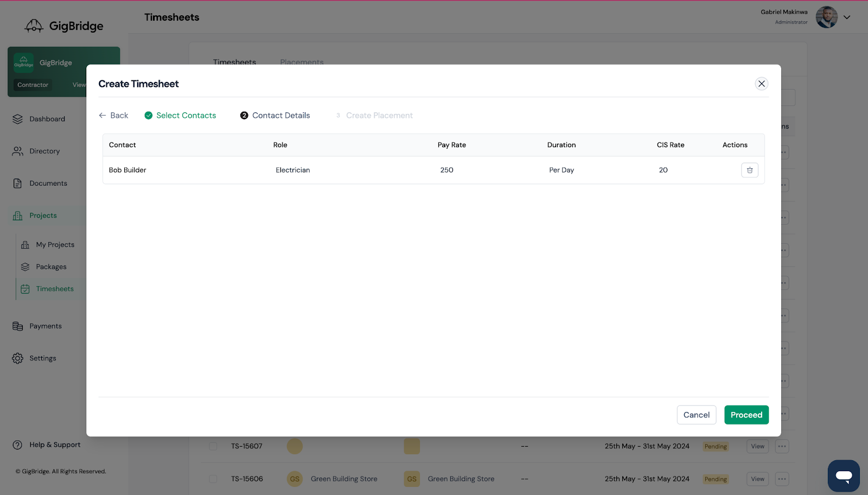
Task: Click the Pay Rate column header
Action: tap(452, 145)
